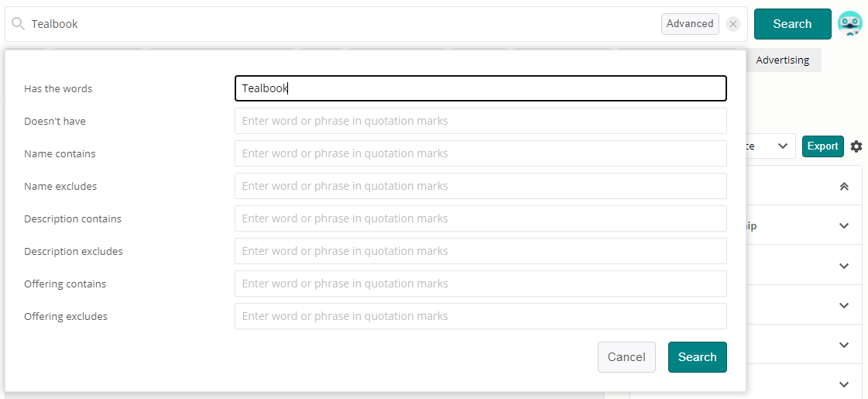Click the top teal Search button
868x399 pixels.
pos(792,24)
